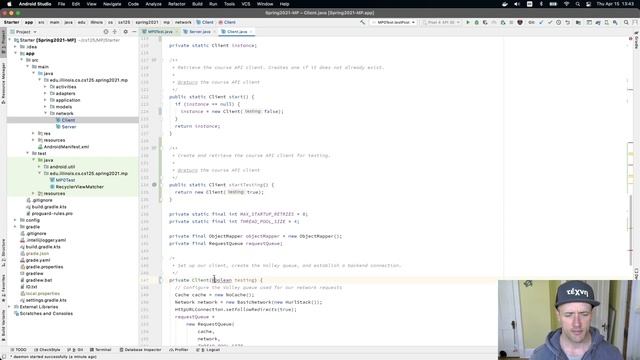
Task: Click the Git rollback undo icon
Action: pyautogui.click(x=567, y=22)
